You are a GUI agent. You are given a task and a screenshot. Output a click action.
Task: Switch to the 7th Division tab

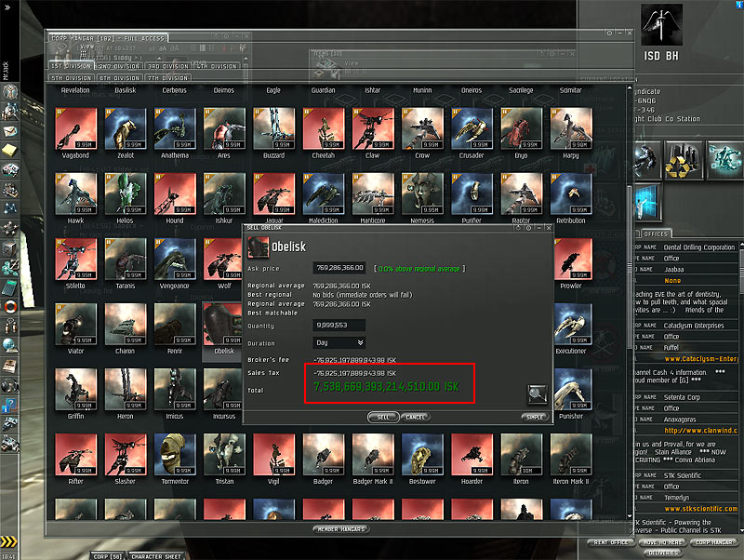pyautogui.click(x=168, y=78)
